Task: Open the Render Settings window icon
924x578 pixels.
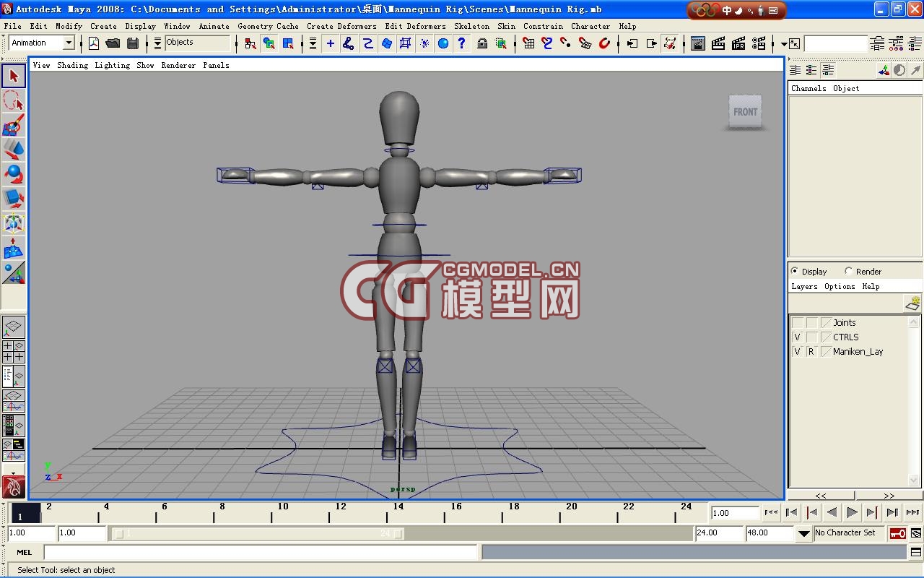Action: pyautogui.click(x=759, y=43)
